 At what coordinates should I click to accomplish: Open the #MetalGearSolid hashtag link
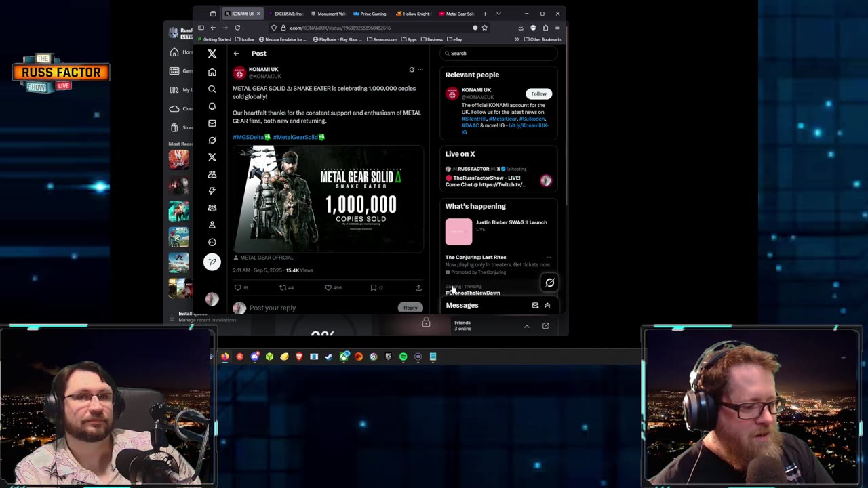pos(299,138)
